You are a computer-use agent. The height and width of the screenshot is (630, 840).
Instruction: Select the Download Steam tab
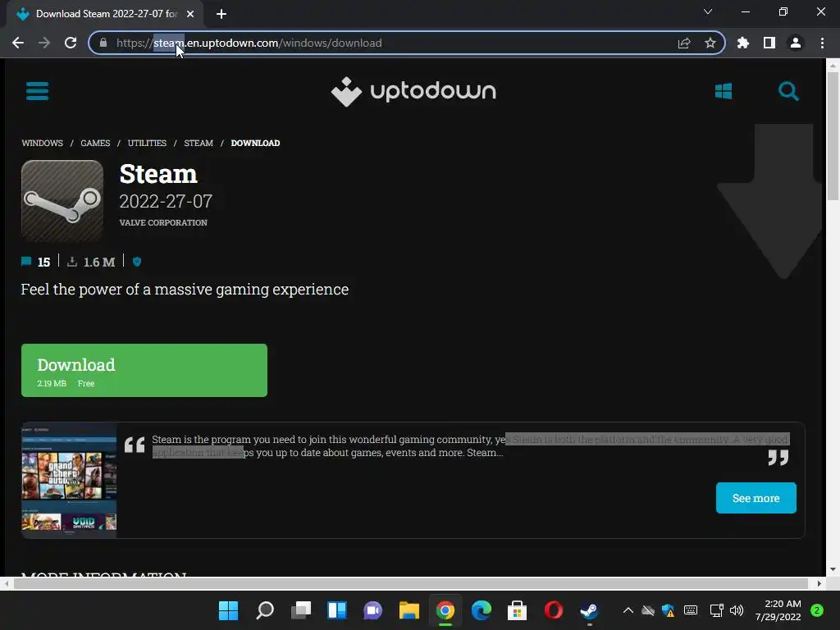[x=106, y=14]
